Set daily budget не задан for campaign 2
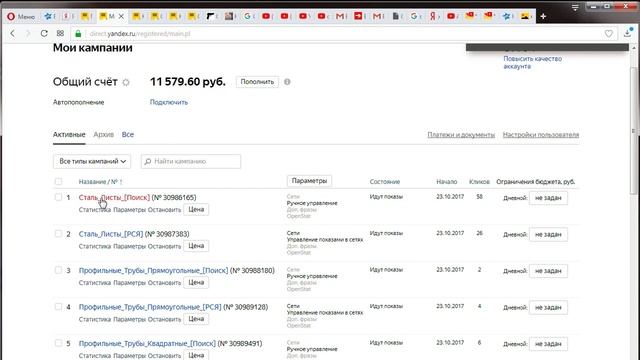640x360 pixels. [x=548, y=234]
